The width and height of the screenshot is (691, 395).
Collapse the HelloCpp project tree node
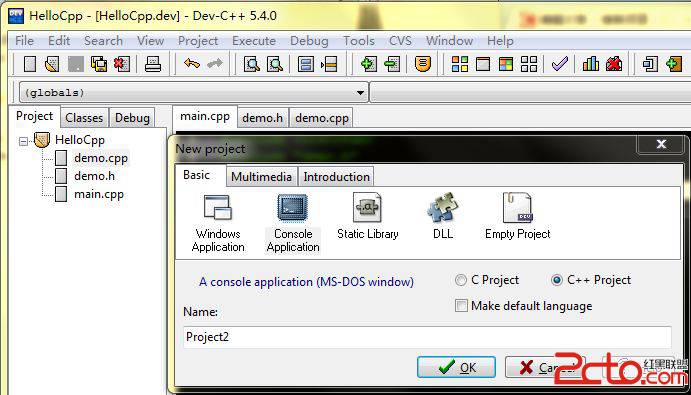(23, 142)
